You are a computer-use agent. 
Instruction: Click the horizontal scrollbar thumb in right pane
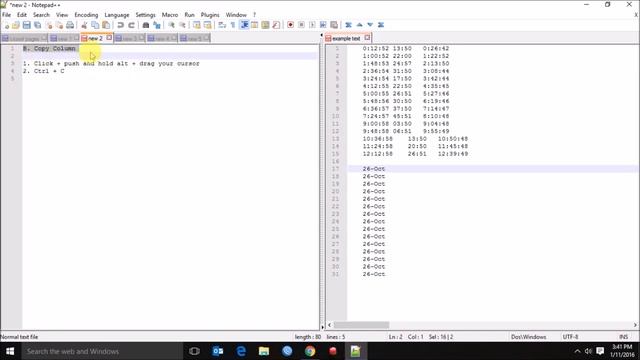(361, 325)
